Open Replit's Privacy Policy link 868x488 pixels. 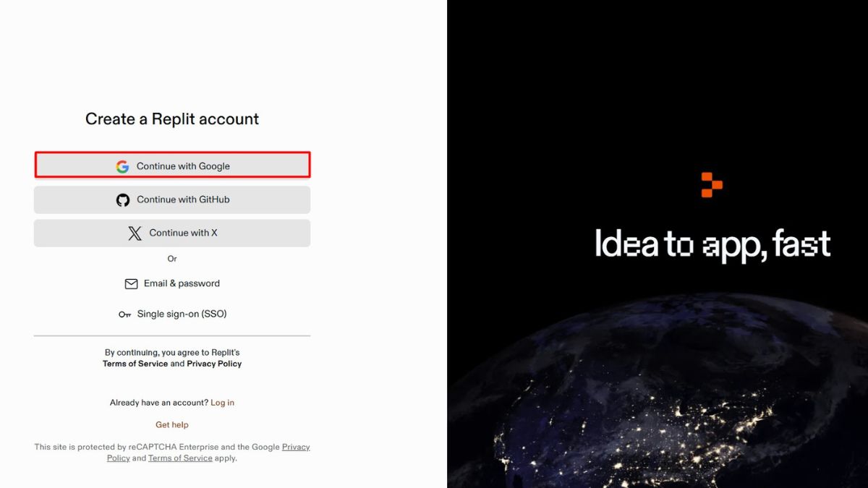point(214,364)
